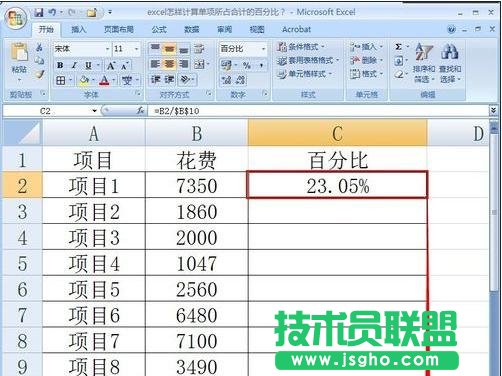Click the Borders grid icon
The width and height of the screenshot is (502, 376).
coord(60,80)
